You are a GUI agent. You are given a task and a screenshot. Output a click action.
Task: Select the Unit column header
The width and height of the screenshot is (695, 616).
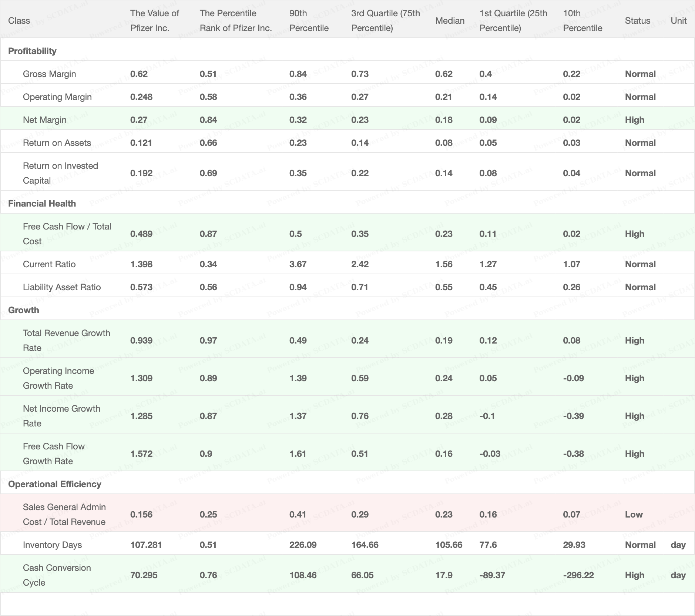(678, 21)
